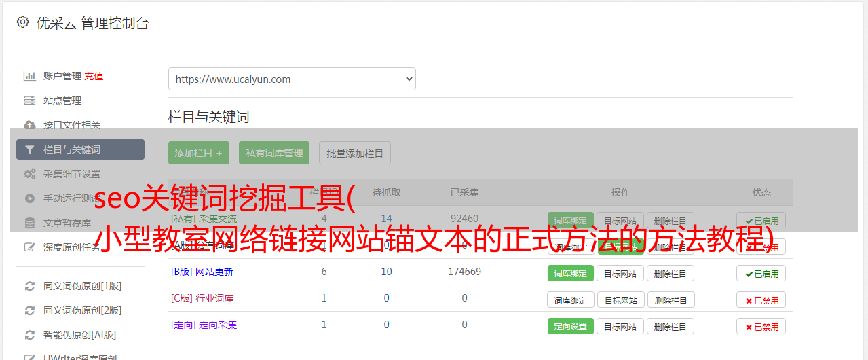
Task: Click the green 添加栏目 + button
Action: [x=199, y=153]
